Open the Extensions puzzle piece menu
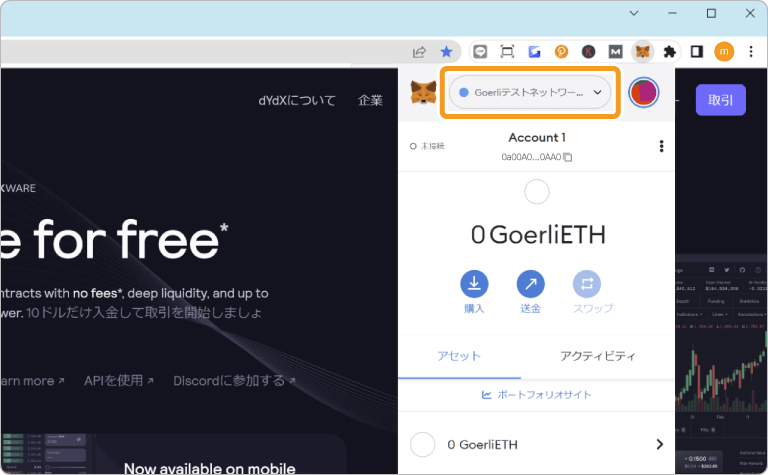This screenshot has width=768, height=475. click(669, 51)
